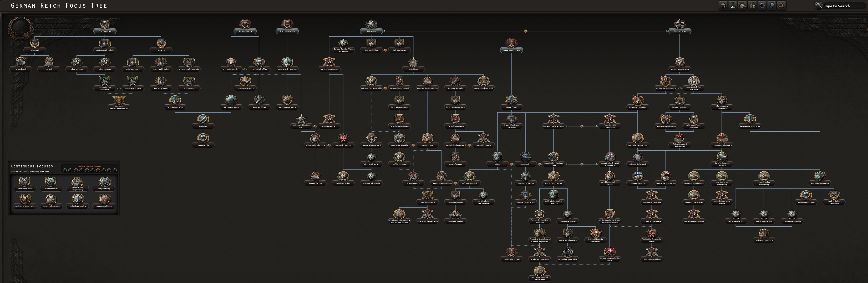Toggle the flexed arm filter icon
Screen dimensions: 868x283
781,6
